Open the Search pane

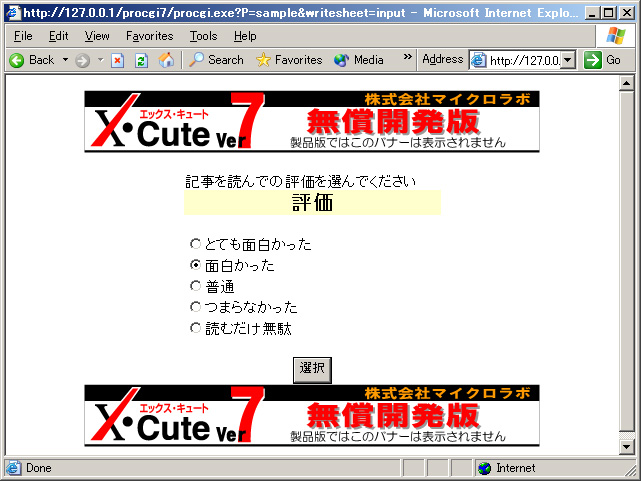(216, 60)
